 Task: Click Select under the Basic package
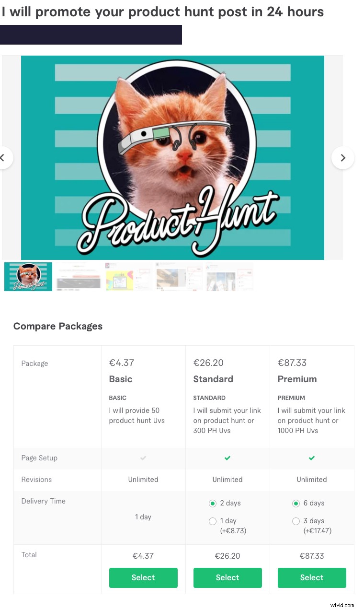(143, 578)
